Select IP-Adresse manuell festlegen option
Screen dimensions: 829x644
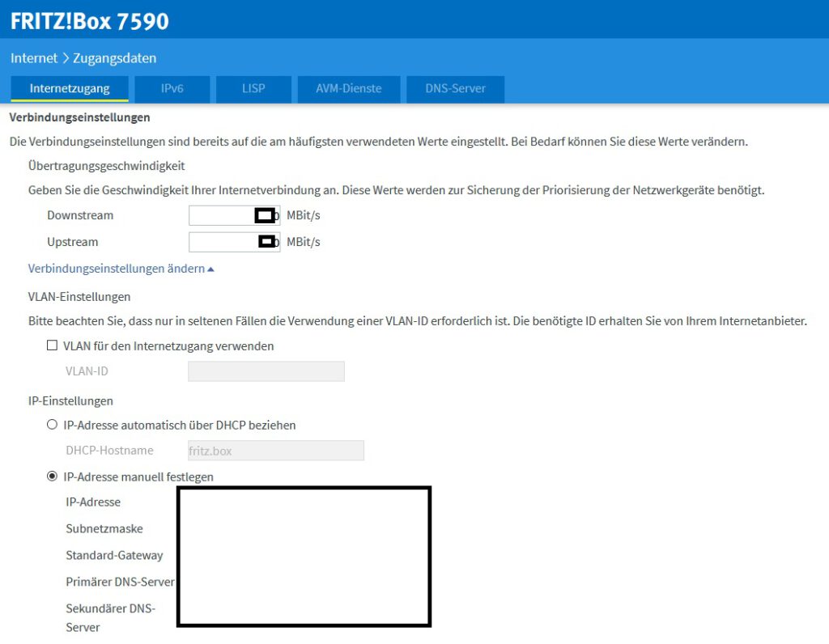[52, 477]
